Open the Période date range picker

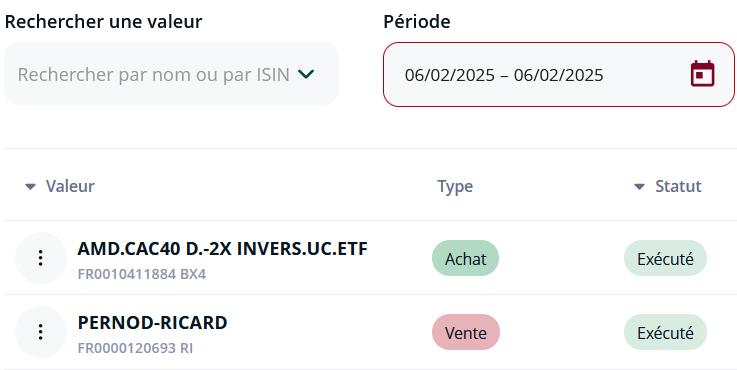(559, 74)
